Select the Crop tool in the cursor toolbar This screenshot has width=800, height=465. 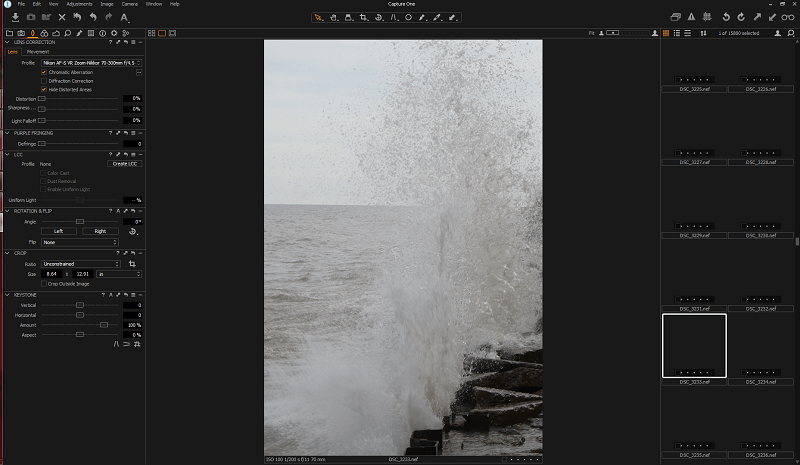[363, 17]
